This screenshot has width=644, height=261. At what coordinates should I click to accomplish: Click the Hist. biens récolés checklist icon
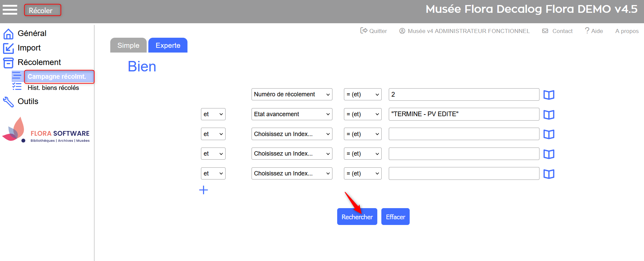click(x=17, y=87)
